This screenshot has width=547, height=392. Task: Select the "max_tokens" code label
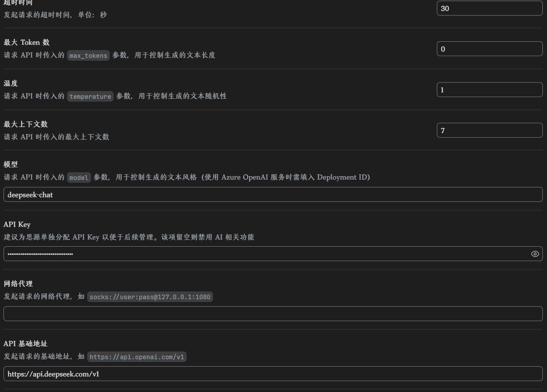click(88, 55)
